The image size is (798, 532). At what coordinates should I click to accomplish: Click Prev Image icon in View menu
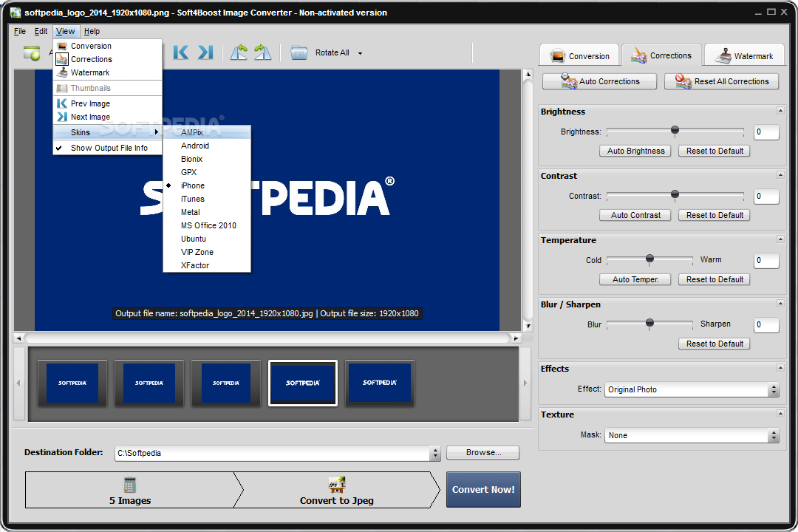click(62, 103)
